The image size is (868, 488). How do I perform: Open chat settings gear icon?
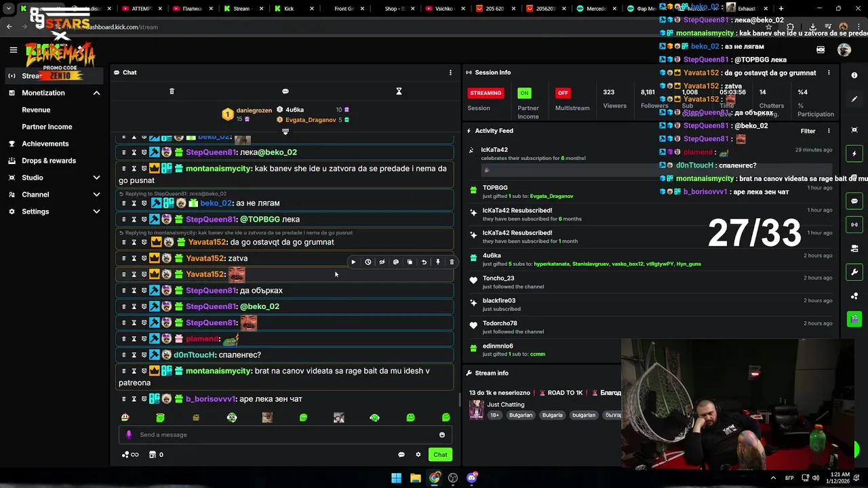418,455
